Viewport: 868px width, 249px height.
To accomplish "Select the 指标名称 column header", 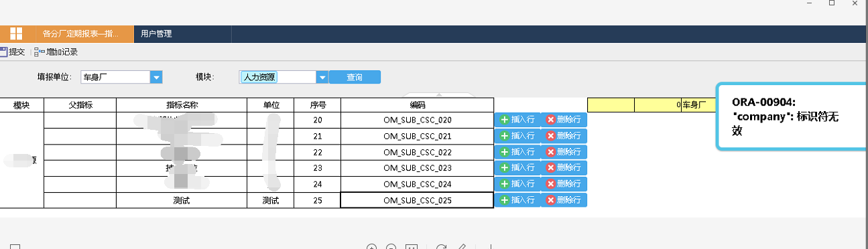I will (x=181, y=105).
